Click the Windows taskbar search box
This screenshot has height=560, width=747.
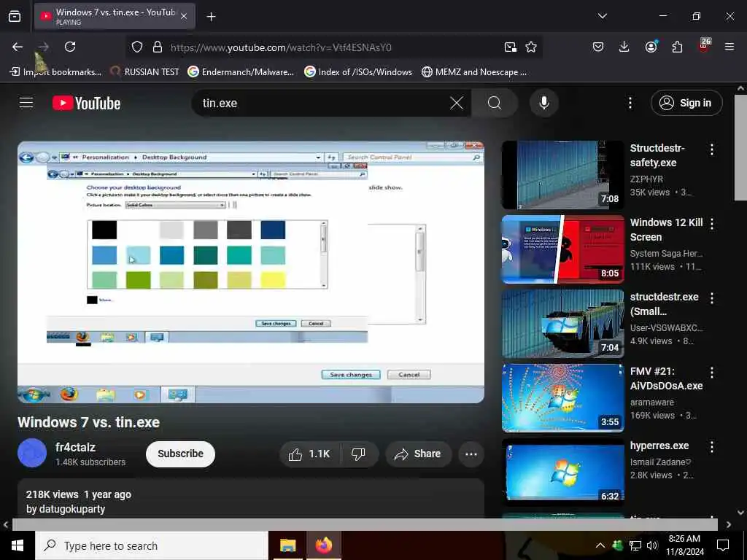coord(152,545)
